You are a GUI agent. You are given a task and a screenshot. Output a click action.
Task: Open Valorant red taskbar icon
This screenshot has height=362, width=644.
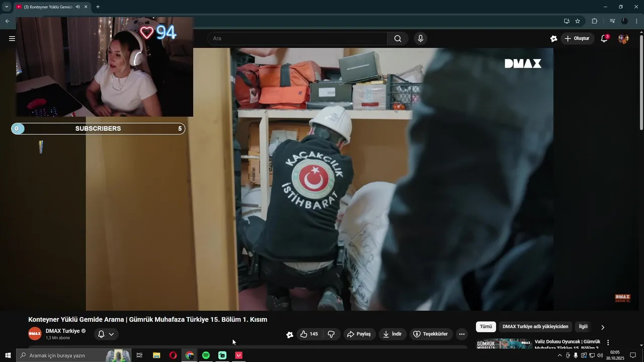click(x=239, y=355)
